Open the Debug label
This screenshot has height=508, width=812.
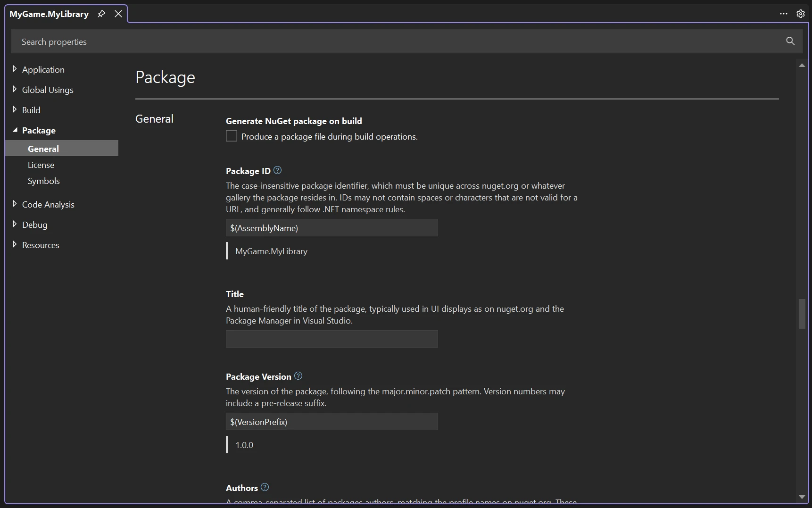(35, 225)
